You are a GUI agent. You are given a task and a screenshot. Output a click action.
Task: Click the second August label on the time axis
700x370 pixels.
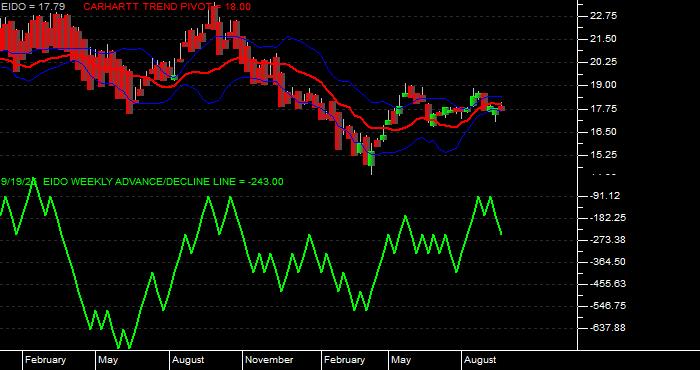480,360
